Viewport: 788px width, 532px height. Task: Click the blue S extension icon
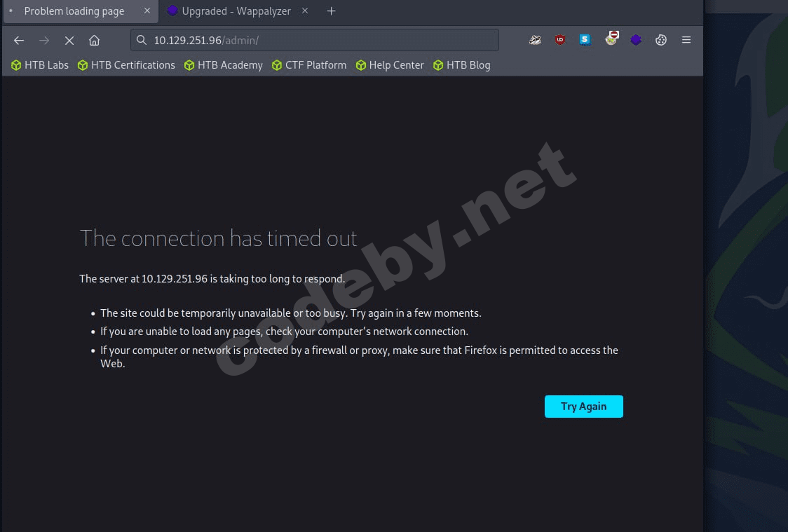click(x=585, y=40)
